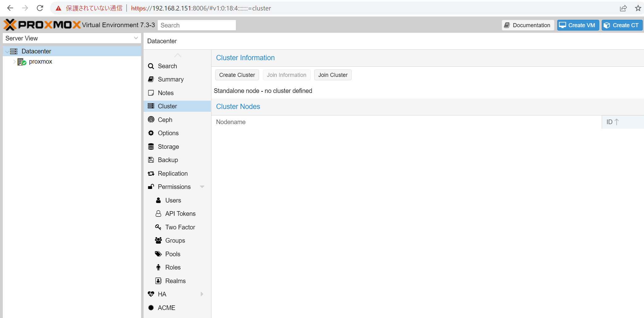The height and width of the screenshot is (318, 644).
Task: Click the Users person icon
Action: (x=158, y=200)
